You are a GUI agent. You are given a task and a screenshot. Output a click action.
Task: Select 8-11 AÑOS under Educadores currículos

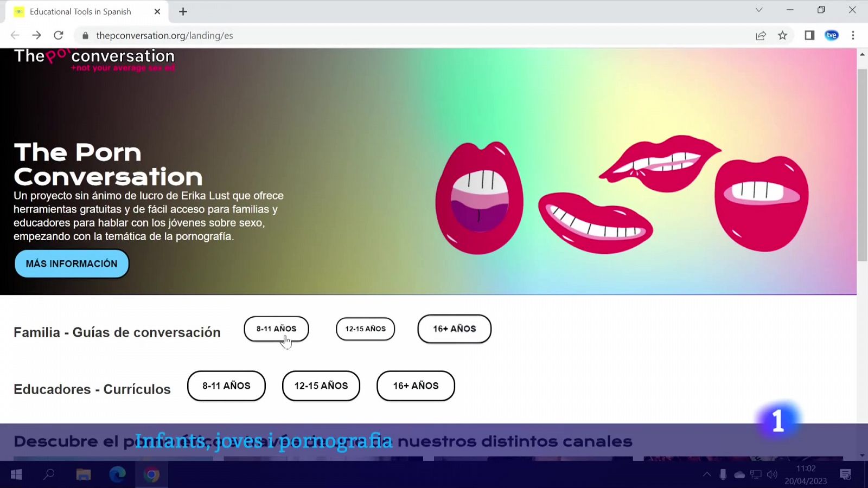click(x=226, y=386)
